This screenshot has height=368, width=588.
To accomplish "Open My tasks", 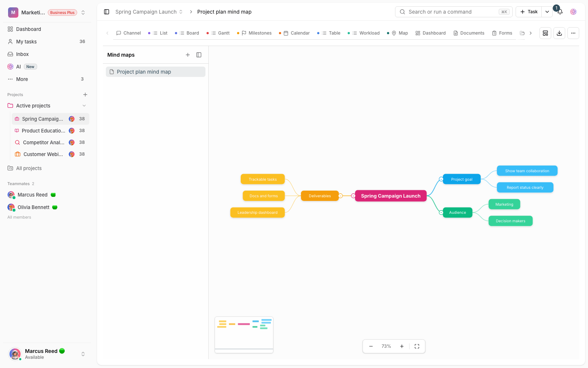I will [x=47, y=42].
